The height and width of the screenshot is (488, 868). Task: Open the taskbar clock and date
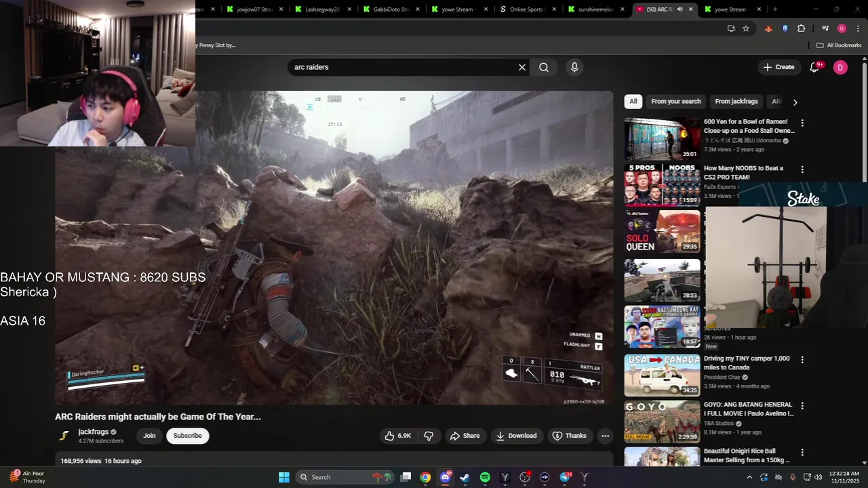(844, 477)
